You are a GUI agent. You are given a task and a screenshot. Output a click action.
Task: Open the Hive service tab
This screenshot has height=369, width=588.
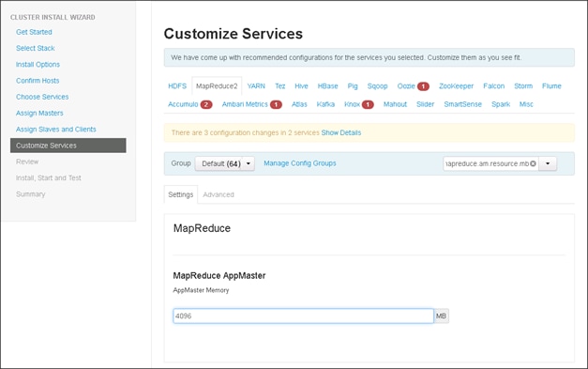click(x=301, y=86)
